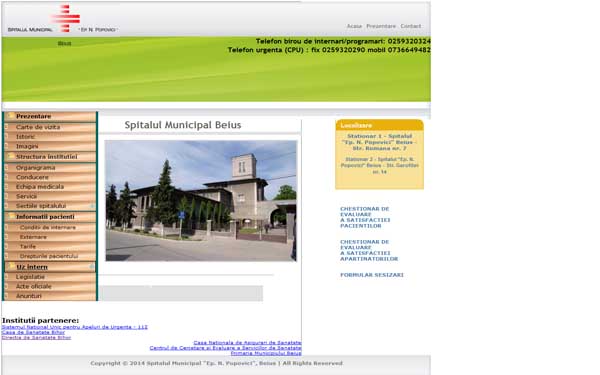Open Casa Nationala de Asigurari de Sanatate link

(247, 342)
